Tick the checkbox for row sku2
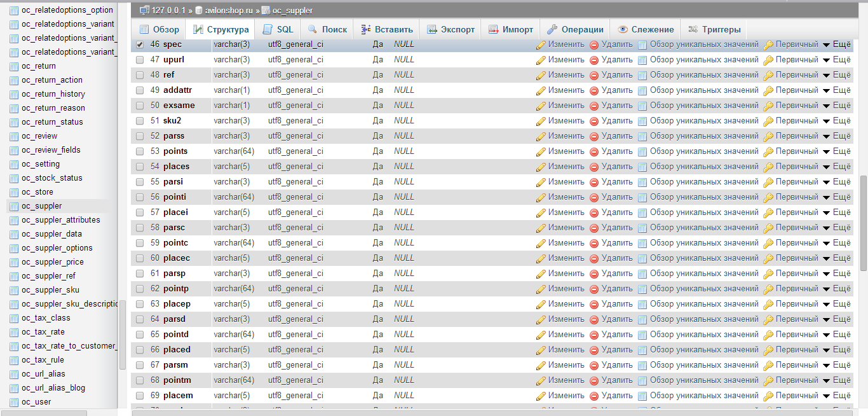Viewport: 868px width, 416px height. click(x=140, y=121)
